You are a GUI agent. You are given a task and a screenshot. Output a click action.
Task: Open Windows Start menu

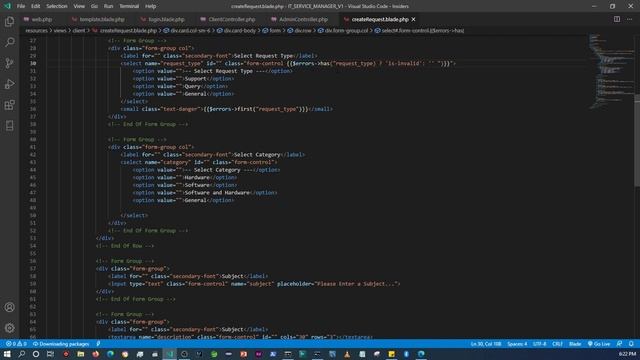pyautogui.click(x=7, y=354)
